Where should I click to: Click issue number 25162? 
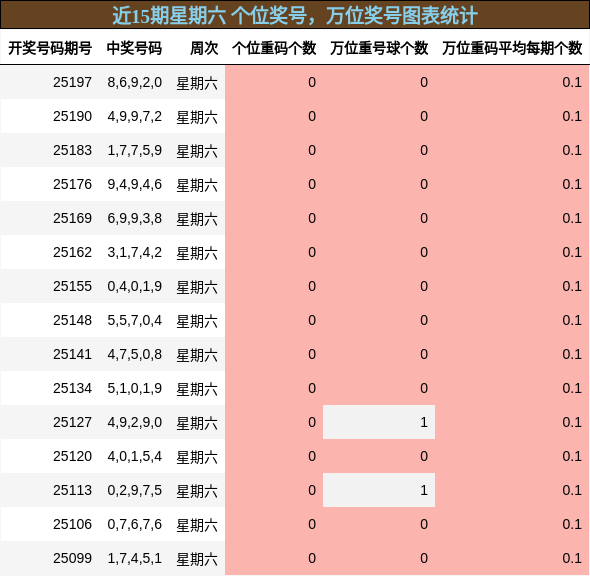(72, 252)
